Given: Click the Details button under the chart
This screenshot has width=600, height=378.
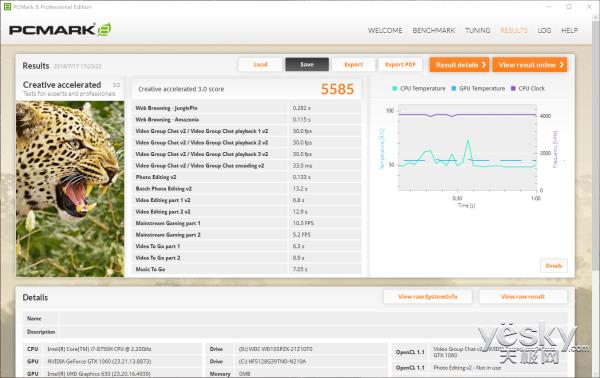Looking at the screenshot, I should click(x=554, y=266).
